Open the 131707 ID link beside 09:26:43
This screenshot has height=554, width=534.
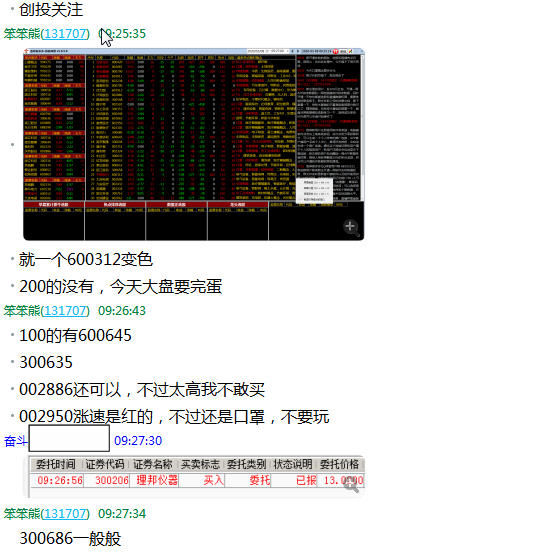(65, 311)
